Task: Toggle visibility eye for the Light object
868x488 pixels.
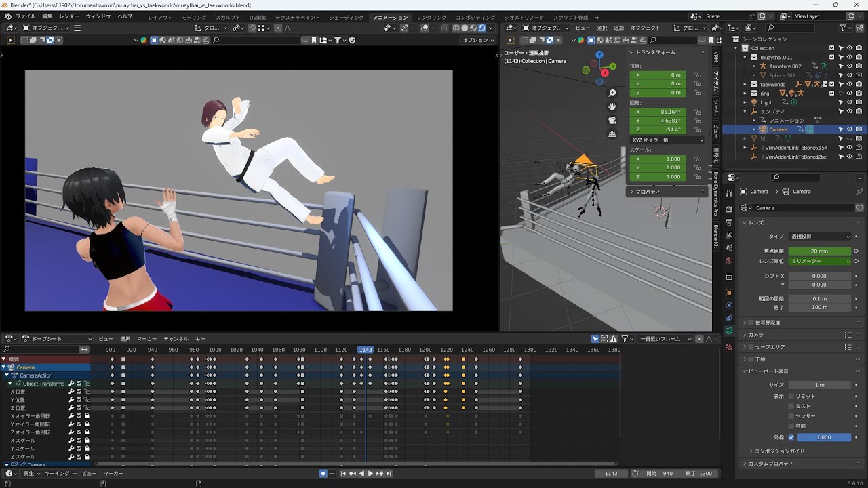Action: tap(850, 102)
